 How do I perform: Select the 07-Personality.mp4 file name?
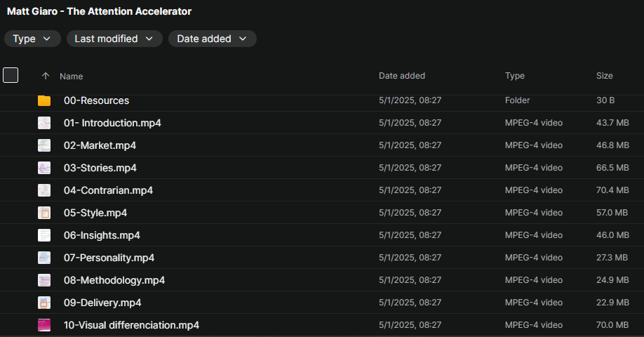pos(109,258)
